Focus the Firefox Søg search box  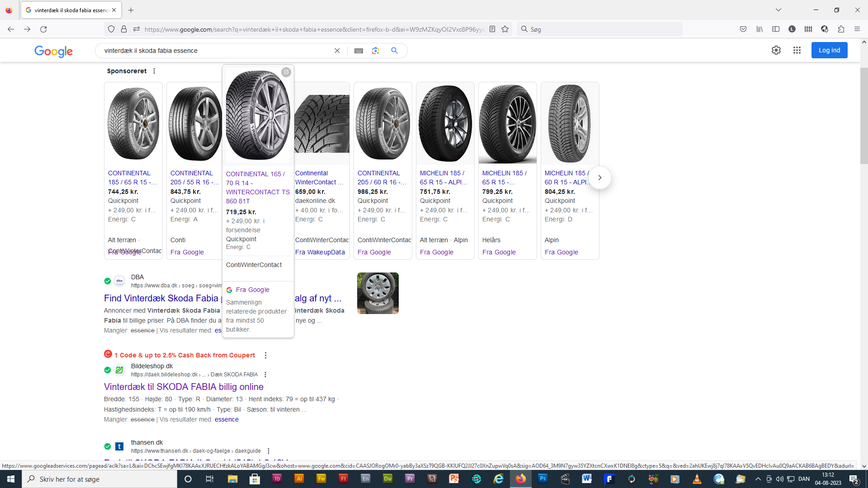(x=599, y=29)
